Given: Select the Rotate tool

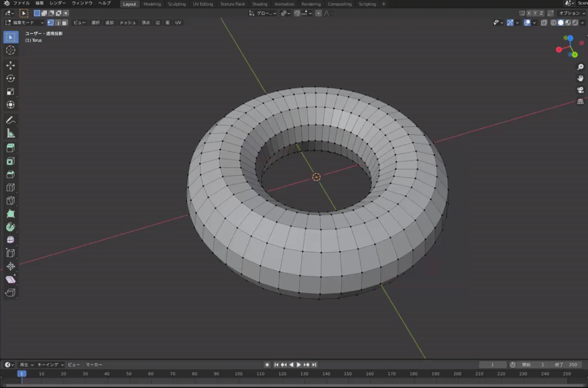Looking at the screenshot, I should click(11, 78).
